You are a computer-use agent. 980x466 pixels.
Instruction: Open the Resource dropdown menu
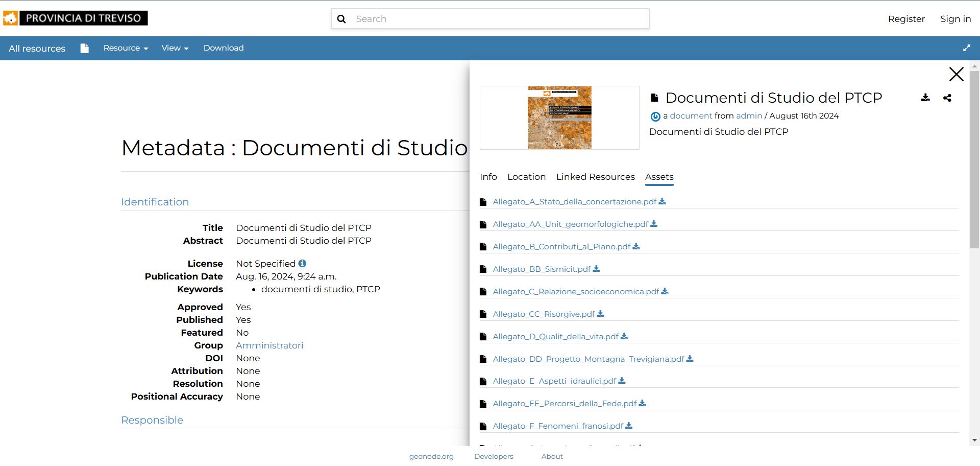pos(126,48)
